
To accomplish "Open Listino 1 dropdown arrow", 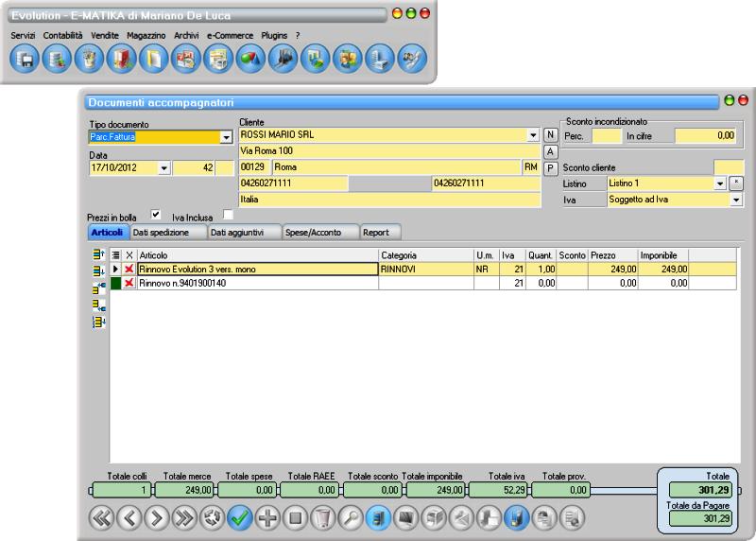I will pos(720,183).
